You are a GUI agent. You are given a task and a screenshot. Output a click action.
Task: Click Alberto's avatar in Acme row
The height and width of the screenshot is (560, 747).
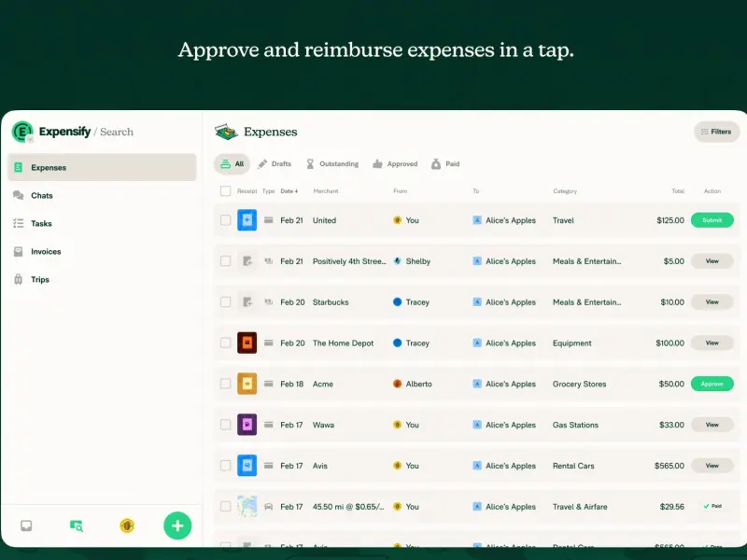[x=398, y=384]
